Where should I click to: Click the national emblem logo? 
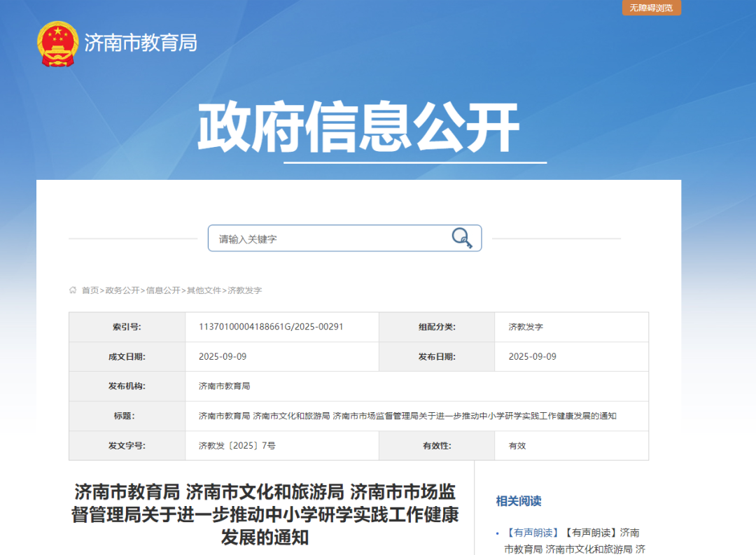(59, 43)
